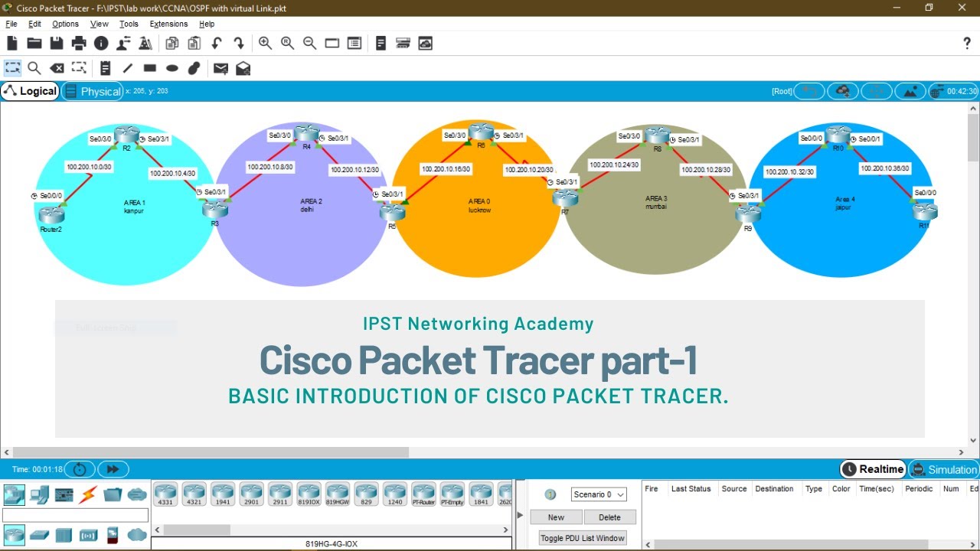Switch to Simulation mode
The width and height of the screenshot is (980, 551).
click(x=943, y=469)
